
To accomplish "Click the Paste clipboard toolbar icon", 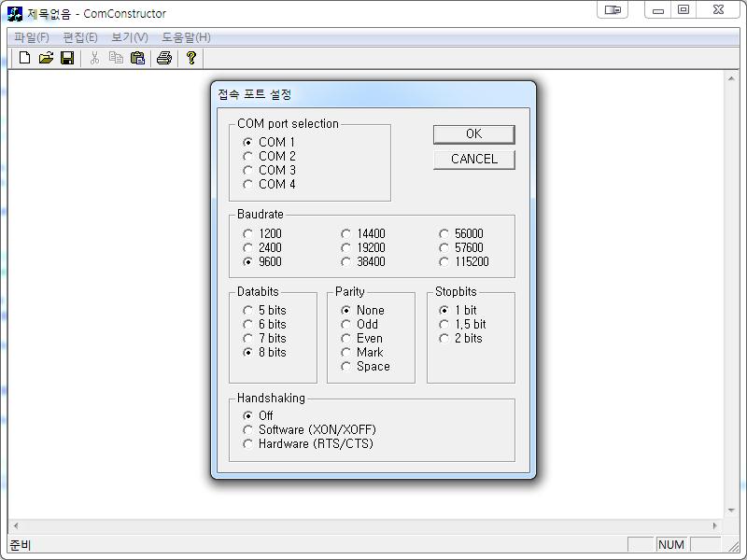I will [137, 58].
